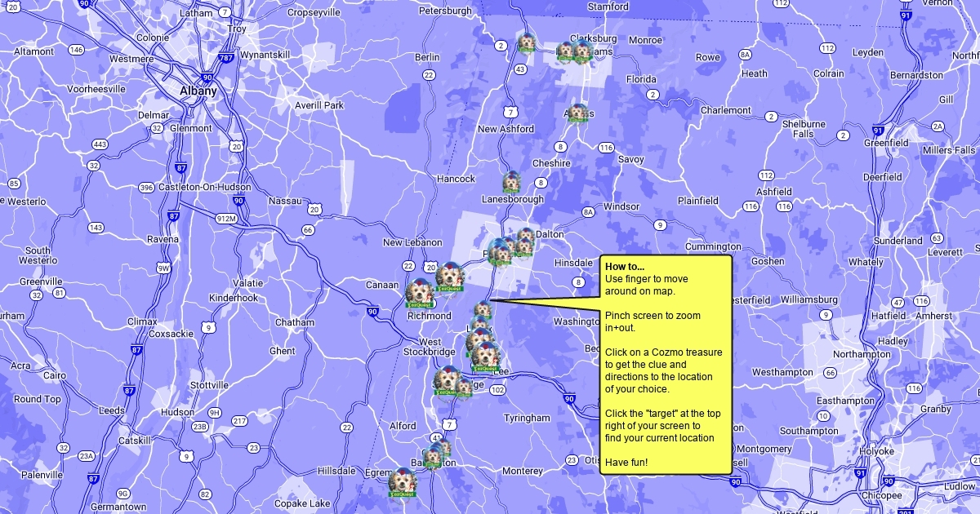Viewport: 980px width, 514px height.
Task: Select the Cozmo treasure above Lanesborough
Action: pos(512,183)
